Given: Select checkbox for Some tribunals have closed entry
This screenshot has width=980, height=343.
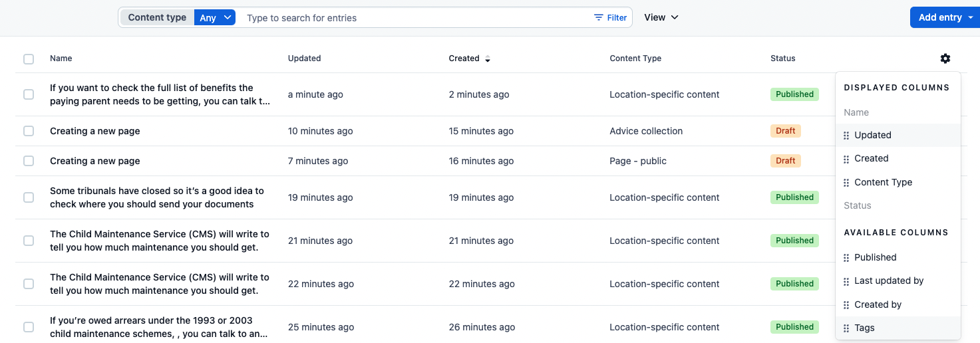Looking at the screenshot, I should coord(29,197).
